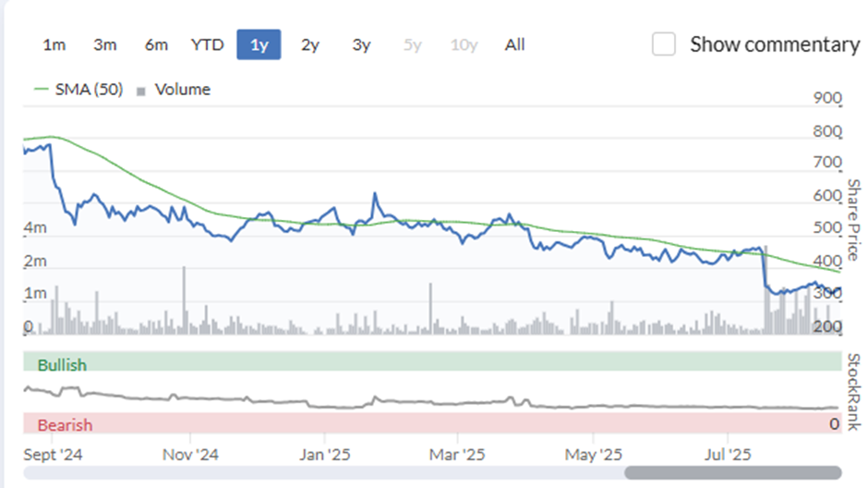The width and height of the screenshot is (868, 488).
Task: Click the greyed 5y range option
Action: pyautogui.click(x=413, y=45)
